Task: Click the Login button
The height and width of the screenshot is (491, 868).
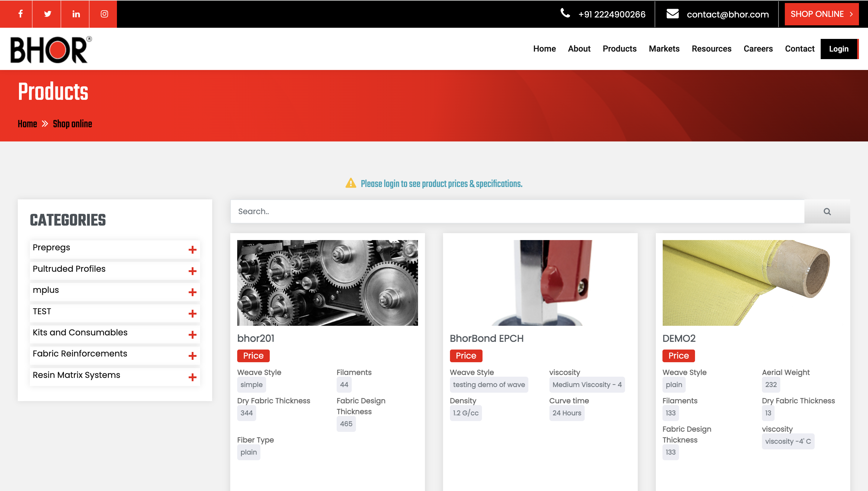Action: (839, 49)
